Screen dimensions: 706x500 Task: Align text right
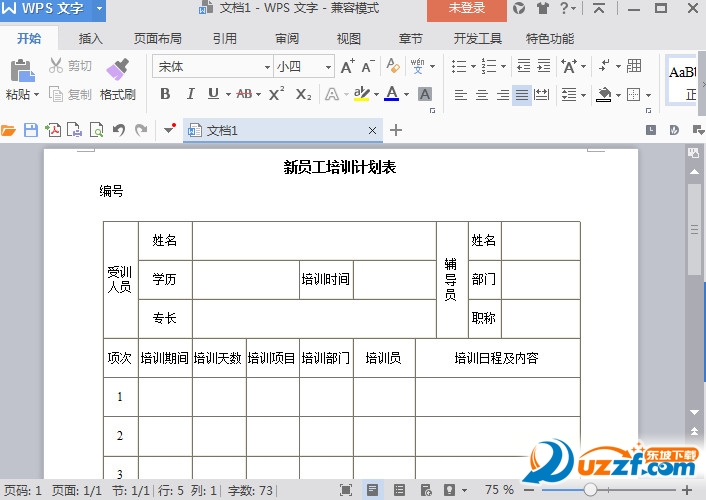click(x=502, y=95)
